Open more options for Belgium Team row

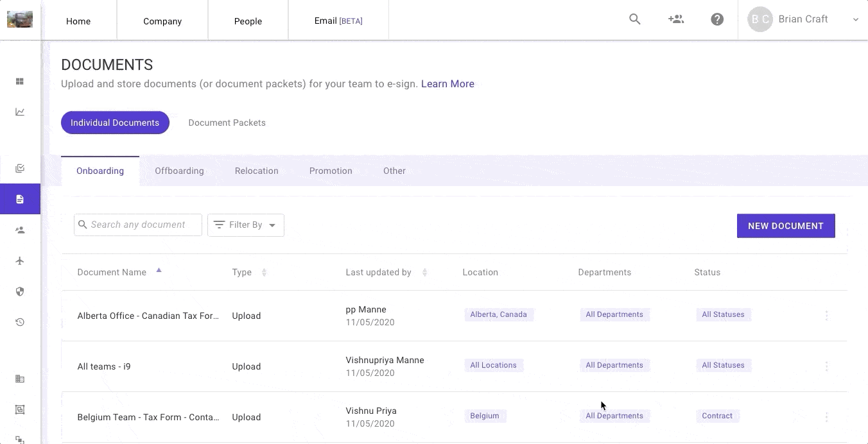coord(826,417)
